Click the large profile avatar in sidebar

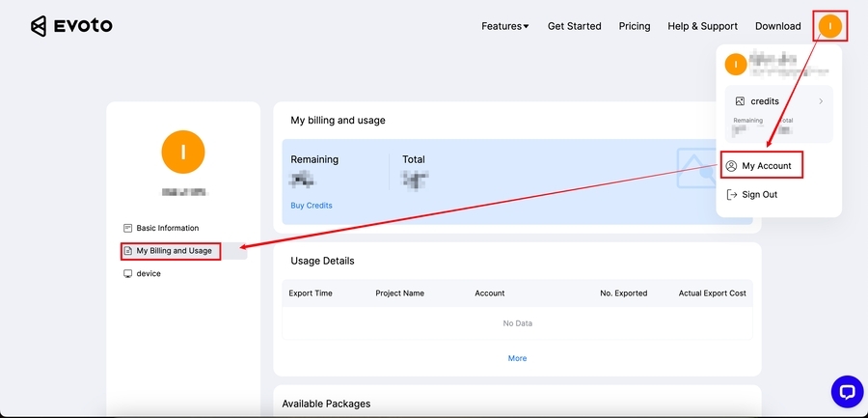[x=183, y=150]
